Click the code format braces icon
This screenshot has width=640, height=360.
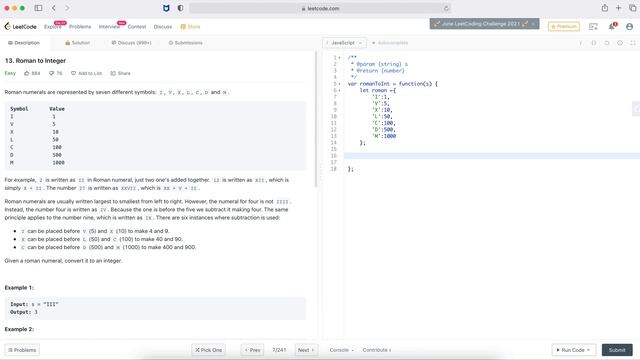pos(593,43)
